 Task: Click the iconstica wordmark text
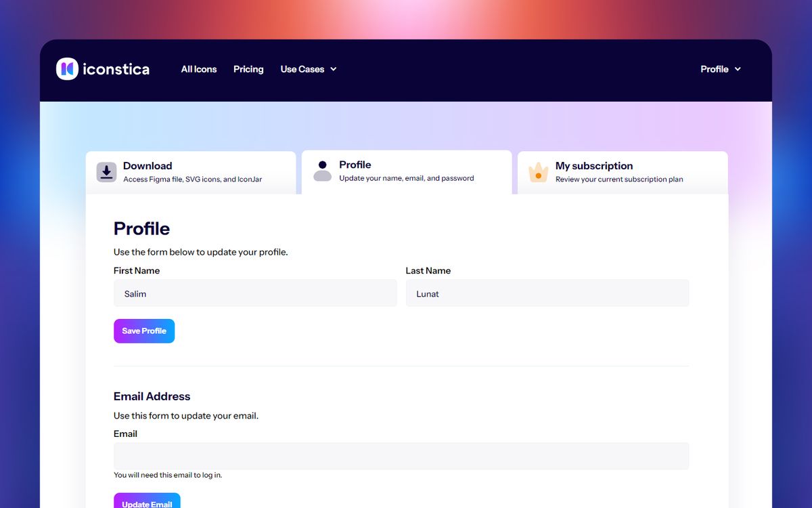(x=116, y=69)
